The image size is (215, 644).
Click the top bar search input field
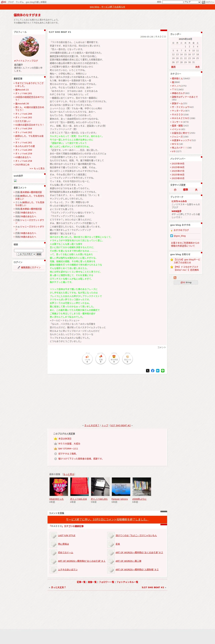(173, 2)
